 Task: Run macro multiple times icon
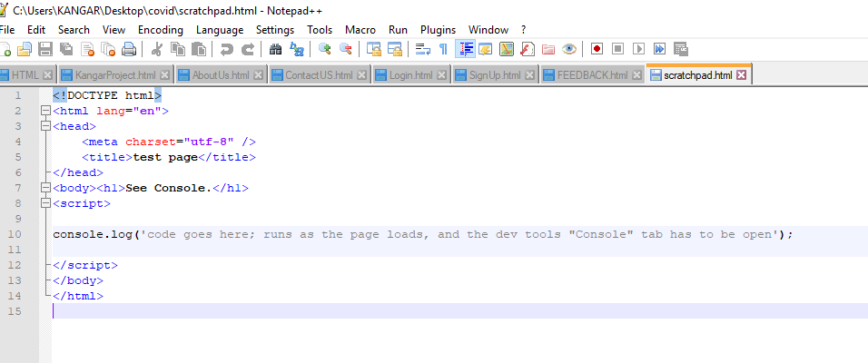[x=659, y=49]
